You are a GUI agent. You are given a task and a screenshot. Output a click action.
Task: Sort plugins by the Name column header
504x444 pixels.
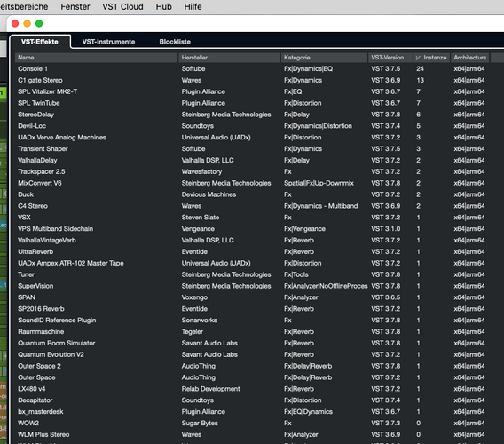[97, 58]
